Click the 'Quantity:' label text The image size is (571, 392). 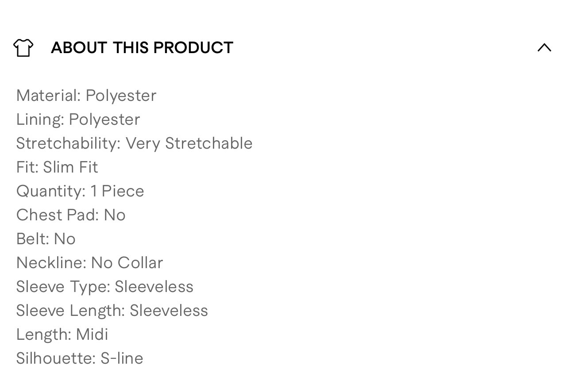(x=51, y=191)
